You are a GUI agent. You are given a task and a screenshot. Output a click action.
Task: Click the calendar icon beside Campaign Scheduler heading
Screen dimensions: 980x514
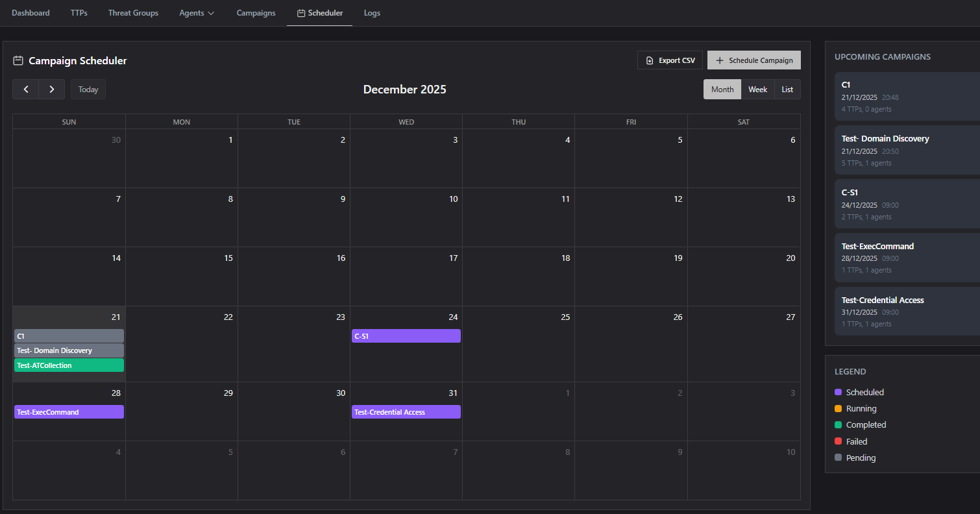click(18, 60)
